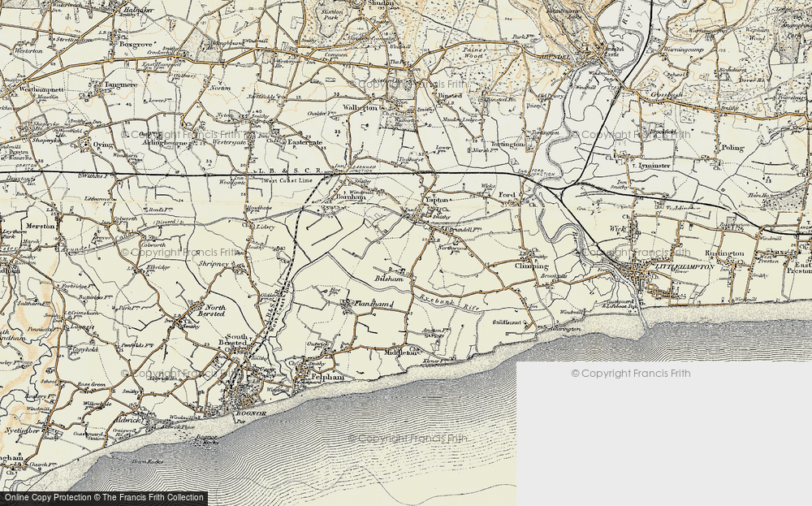Screen dimensions: 812x506
Task: Click the Binsted village label
Action: (x=450, y=96)
